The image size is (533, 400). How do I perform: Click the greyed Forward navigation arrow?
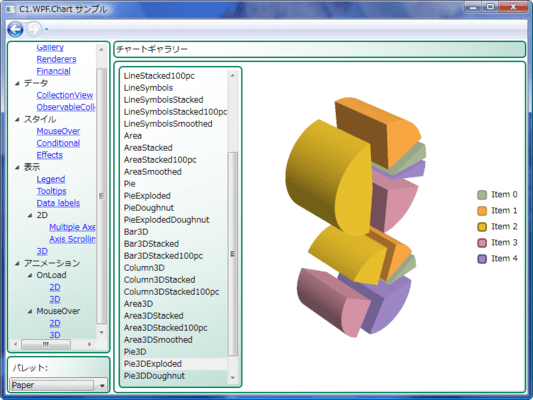pyautogui.click(x=34, y=29)
